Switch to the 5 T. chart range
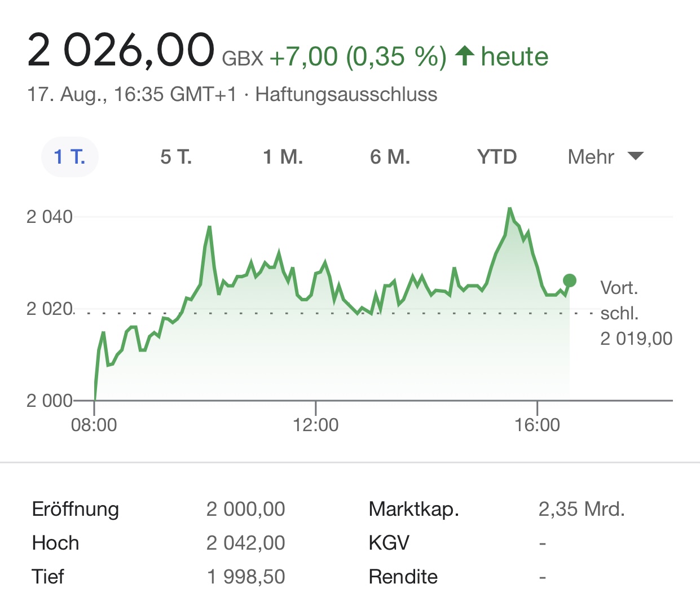700x601 pixels. (176, 156)
